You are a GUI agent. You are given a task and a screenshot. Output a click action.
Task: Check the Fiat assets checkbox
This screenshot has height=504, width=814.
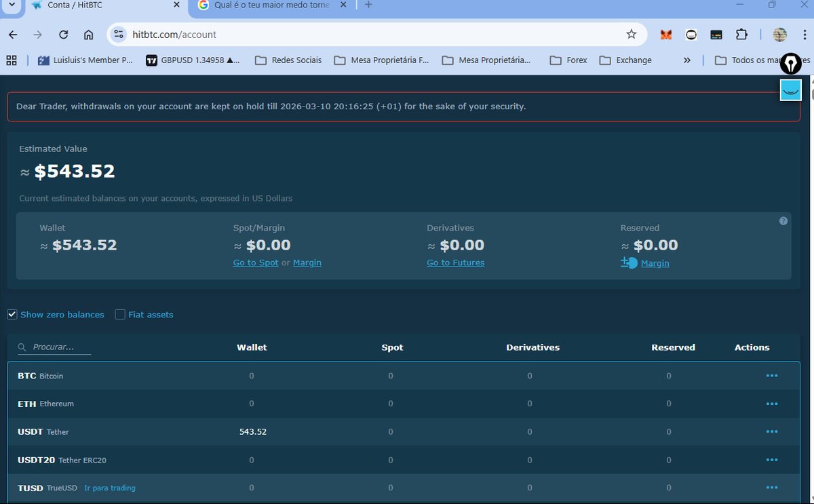(x=120, y=315)
